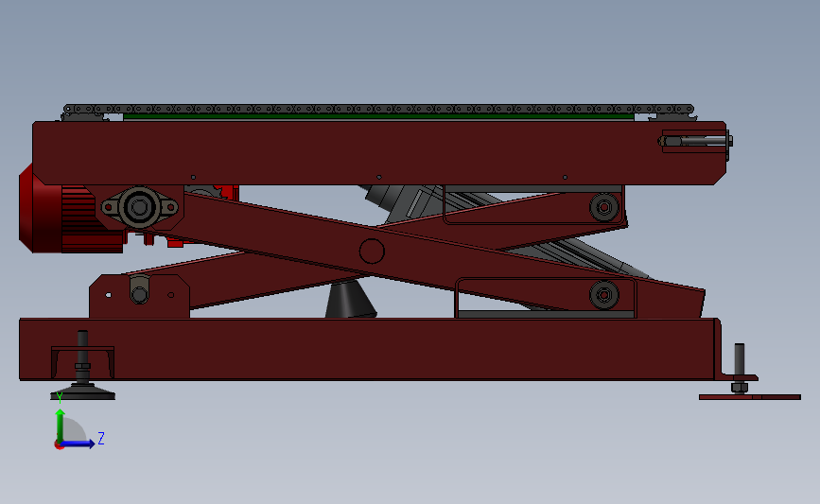The height and width of the screenshot is (504, 820).
Task: Select the base frame side panel
Action: pyautogui.click(x=366, y=349)
